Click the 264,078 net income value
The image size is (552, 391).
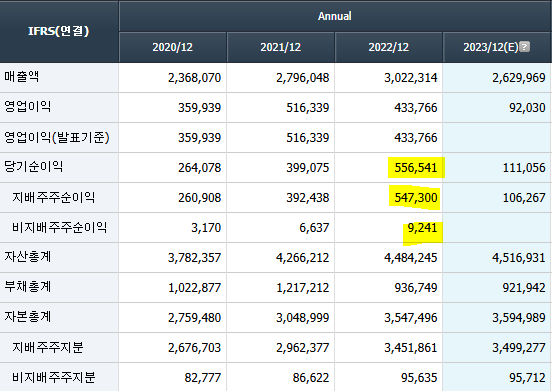coord(200,168)
